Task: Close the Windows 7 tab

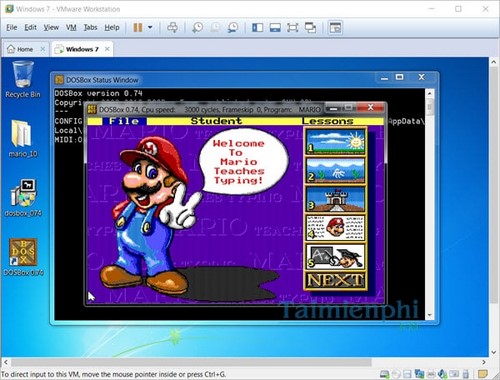Action: pyautogui.click(x=107, y=49)
